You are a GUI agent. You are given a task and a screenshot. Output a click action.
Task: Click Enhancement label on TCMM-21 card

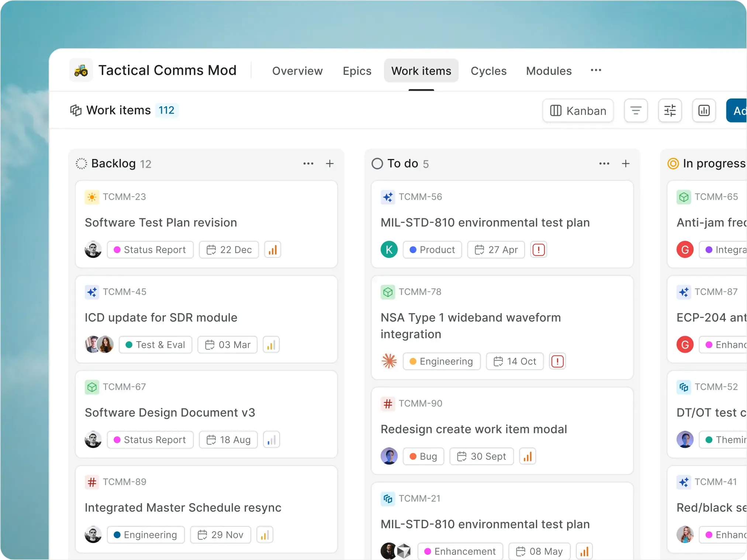click(x=460, y=552)
